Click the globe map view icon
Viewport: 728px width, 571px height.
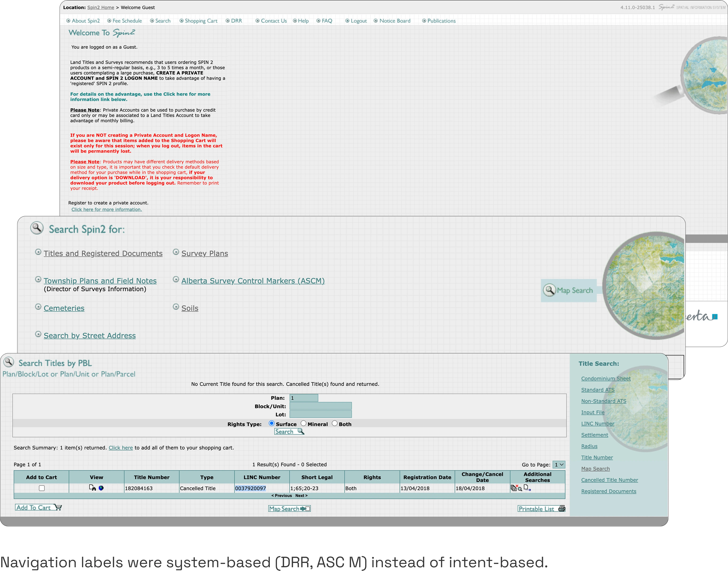click(x=101, y=488)
